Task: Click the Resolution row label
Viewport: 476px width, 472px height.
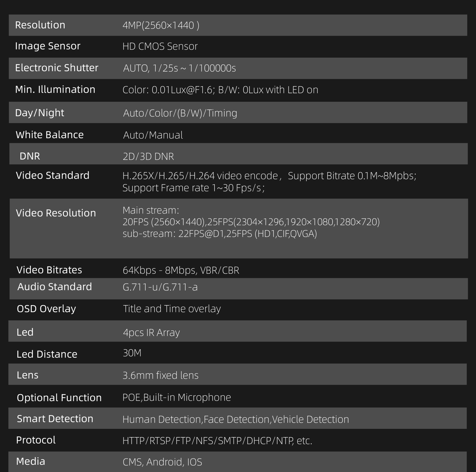Action: (x=40, y=25)
